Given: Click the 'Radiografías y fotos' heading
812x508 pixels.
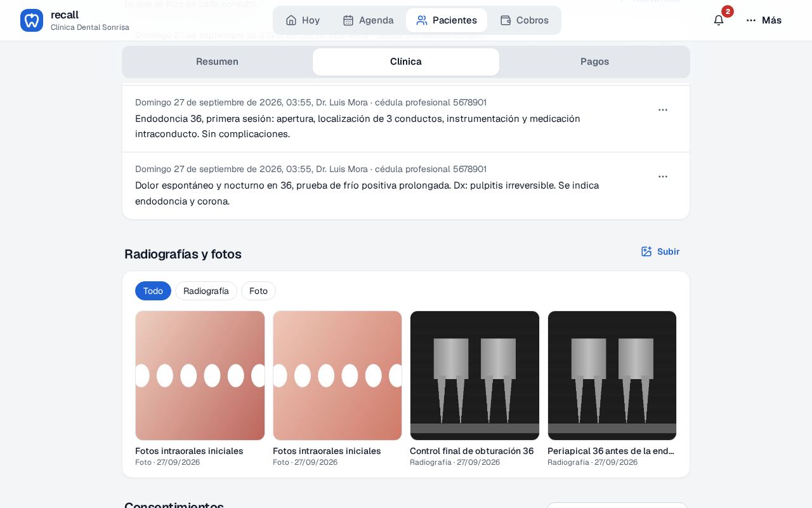Looking at the screenshot, I should 183,254.
